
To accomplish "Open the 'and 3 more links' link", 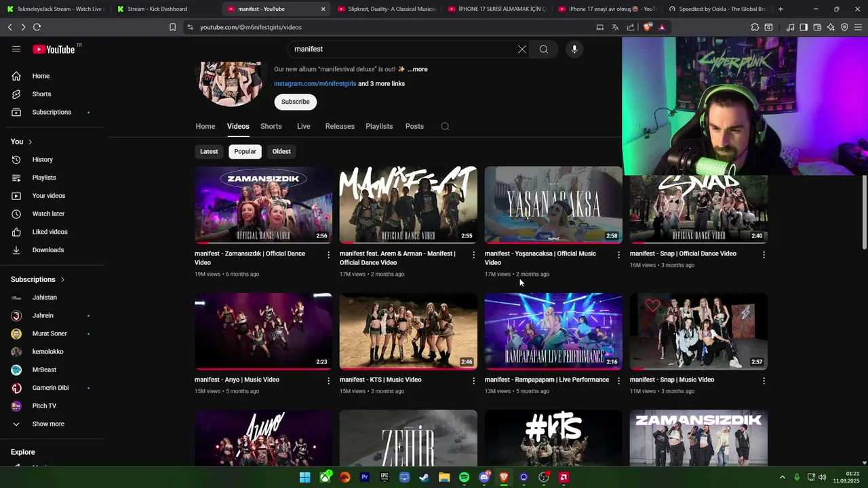I will [x=381, y=83].
